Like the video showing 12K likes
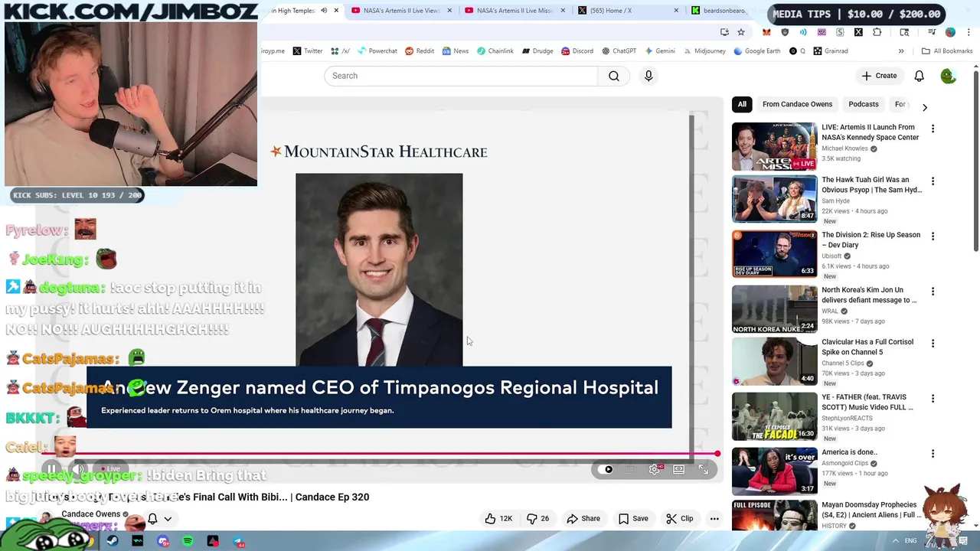The width and height of the screenshot is (980, 551). (x=498, y=518)
